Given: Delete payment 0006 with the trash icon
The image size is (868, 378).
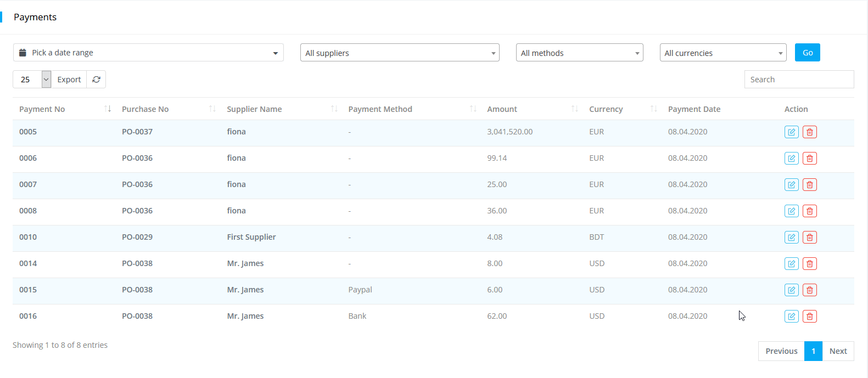Looking at the screenshot, I should [x=809, y=159].
